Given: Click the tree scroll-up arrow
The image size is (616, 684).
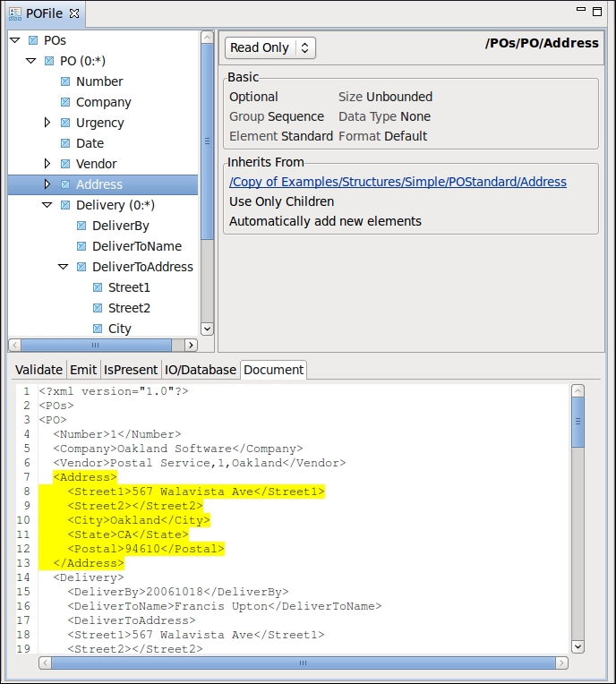Looking at the screenshot, I should coord(207,38).
